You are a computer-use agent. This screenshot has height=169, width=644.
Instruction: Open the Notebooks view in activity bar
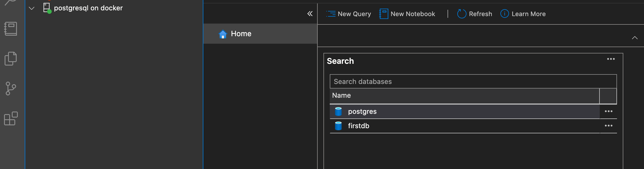[x=11, y=29]
